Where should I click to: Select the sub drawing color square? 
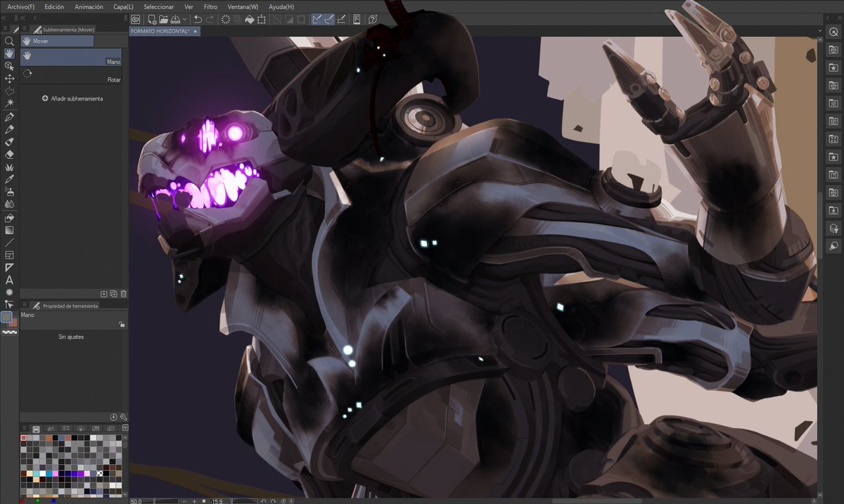tap(14, 323)
